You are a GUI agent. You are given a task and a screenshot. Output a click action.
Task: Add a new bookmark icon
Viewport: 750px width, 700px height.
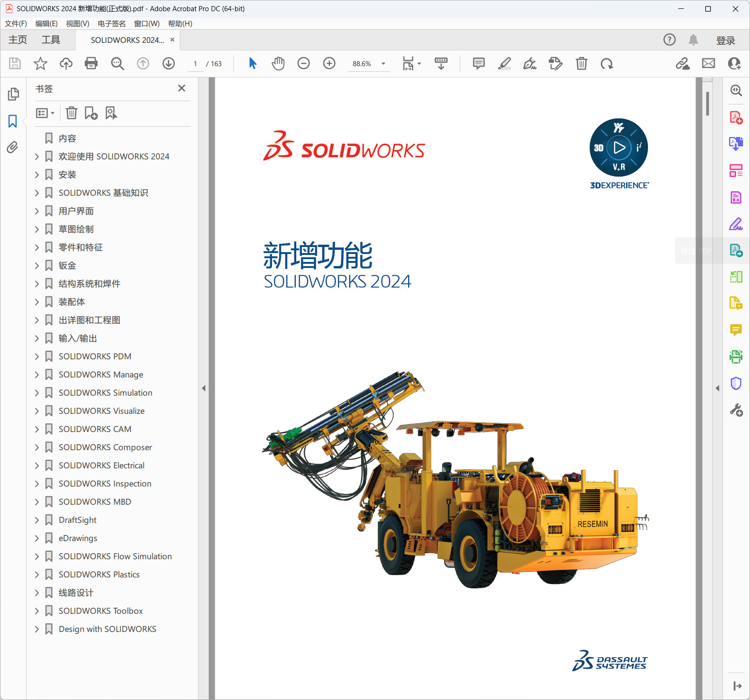(x=91, y=113)
